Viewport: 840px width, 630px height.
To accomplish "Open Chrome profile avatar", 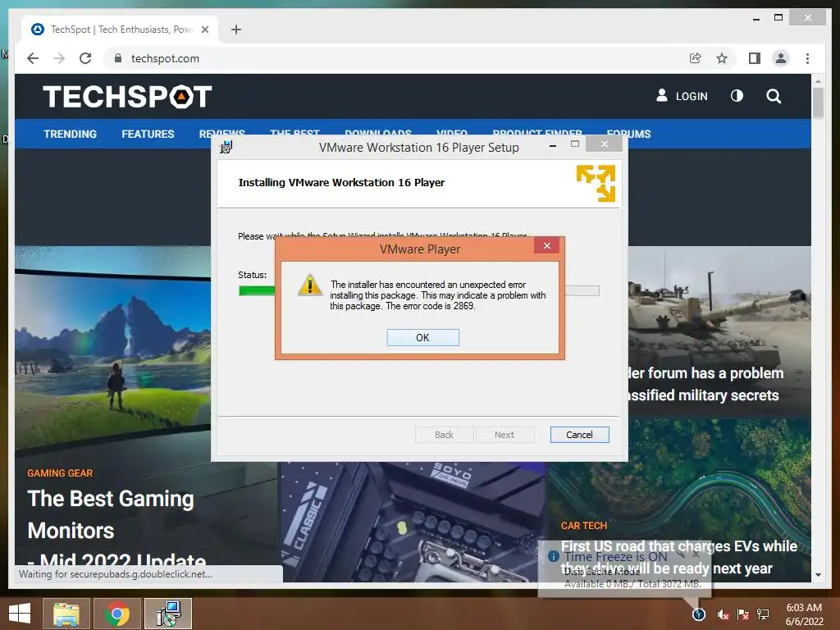I will (781, 58).
